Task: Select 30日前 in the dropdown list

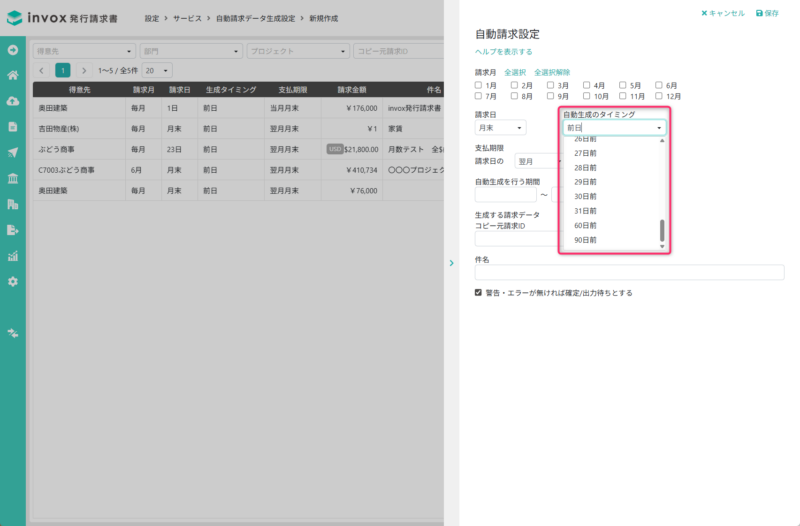Action: click(586, 197)
